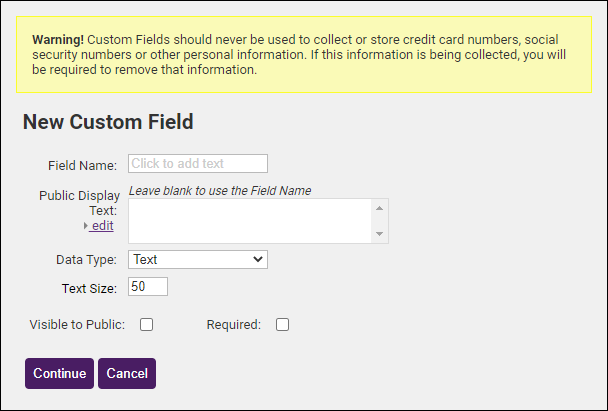Expand the small triangle beside edit
Viewport: 608px width, 411px height.
click(x=86, y=226)
